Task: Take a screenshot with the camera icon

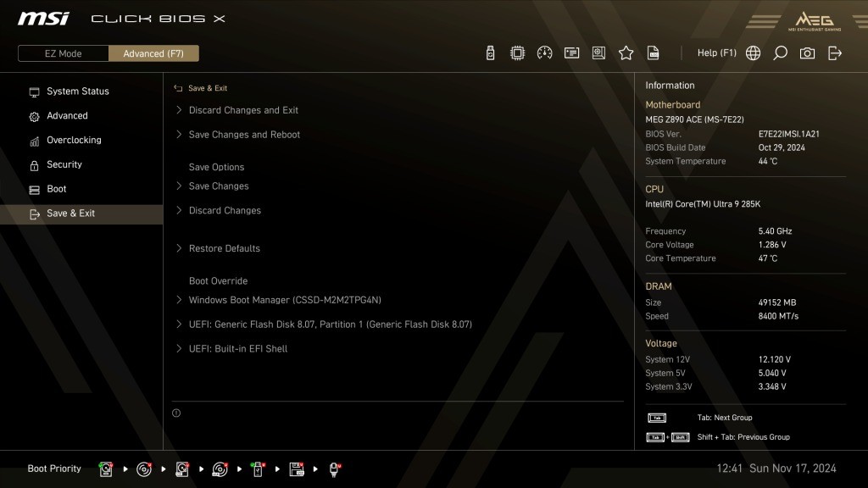Action: 807,53
